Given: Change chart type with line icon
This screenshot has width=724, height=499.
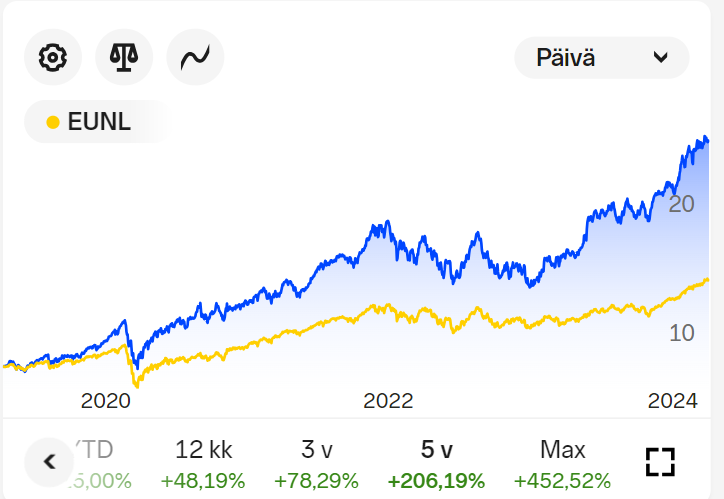Looking at the screenshot, I should [195, 57].
